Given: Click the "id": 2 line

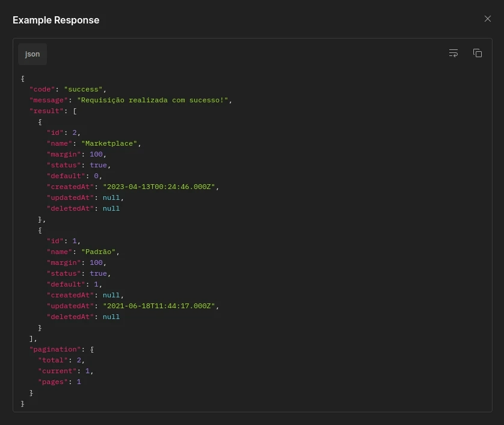Looking at the screenshot, I should coord(63,132).
